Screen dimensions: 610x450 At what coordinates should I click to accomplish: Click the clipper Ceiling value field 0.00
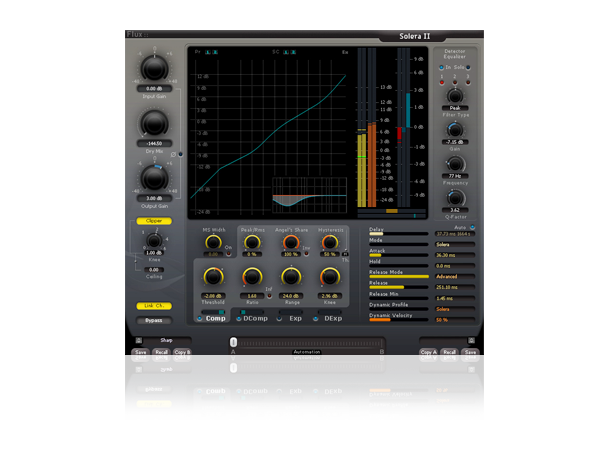click(154, 270)
